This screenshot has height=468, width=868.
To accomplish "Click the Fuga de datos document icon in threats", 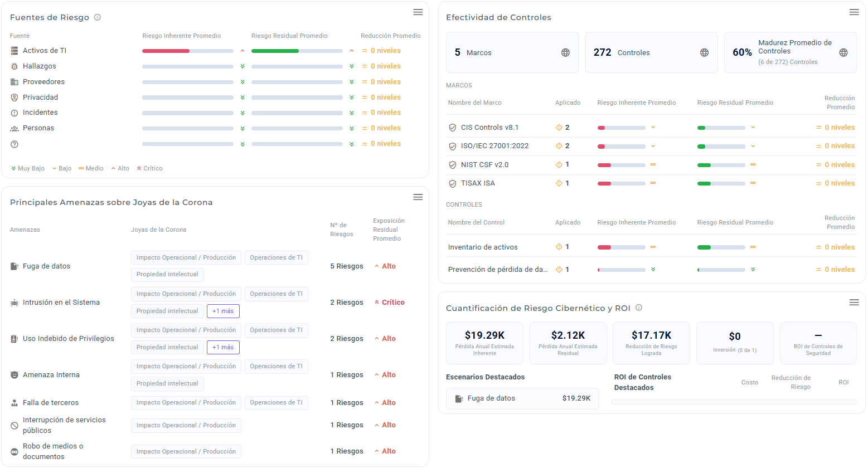I will (14, 266).
